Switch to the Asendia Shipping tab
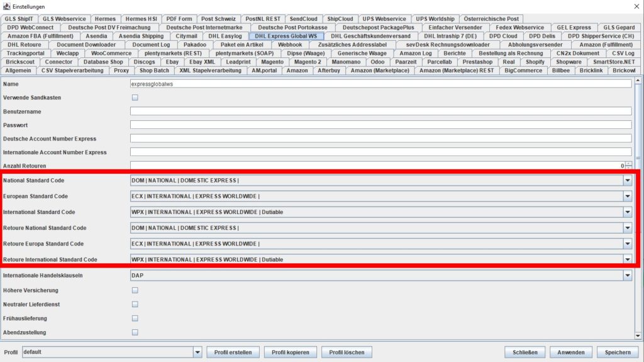Image resolution: width=644 pixels, height=362 pixels. (x=141, y=37)
